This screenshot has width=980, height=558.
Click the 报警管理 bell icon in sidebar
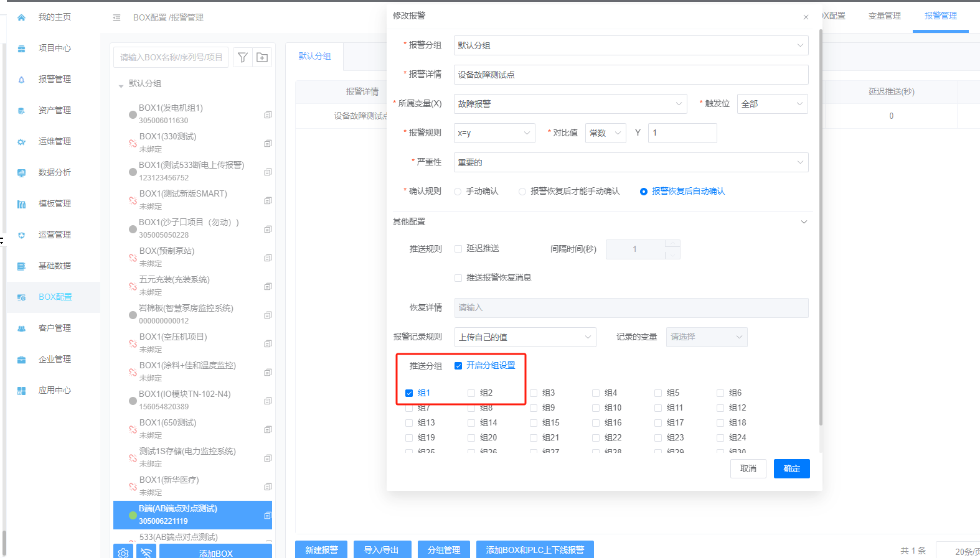21,80
